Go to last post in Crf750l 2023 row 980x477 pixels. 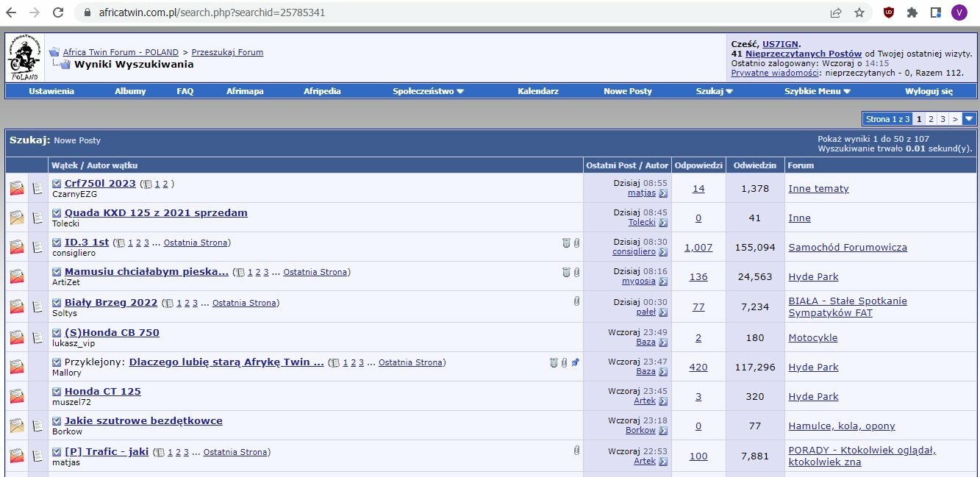[x=663, y=193]
